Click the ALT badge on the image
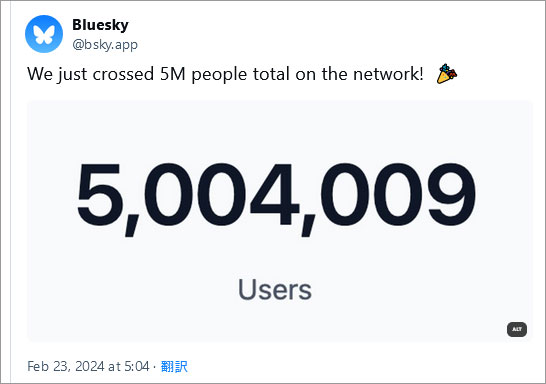 click(x=517, y=329)
